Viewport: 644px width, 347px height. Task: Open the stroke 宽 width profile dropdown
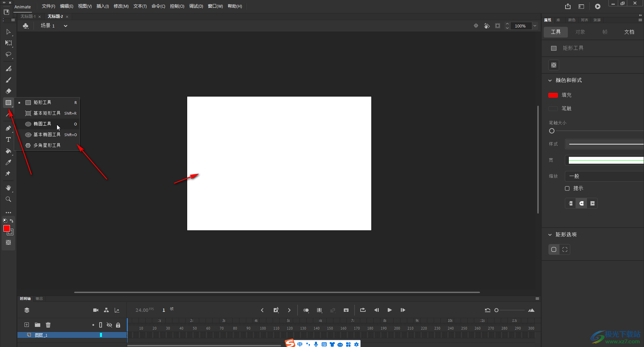click(604, 160)
